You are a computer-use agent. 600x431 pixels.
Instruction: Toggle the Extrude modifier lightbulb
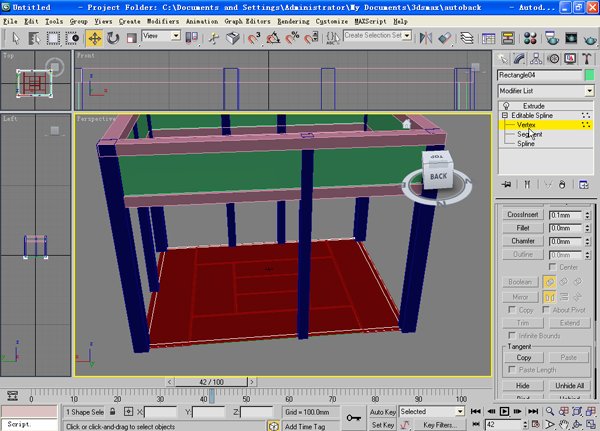506,105
